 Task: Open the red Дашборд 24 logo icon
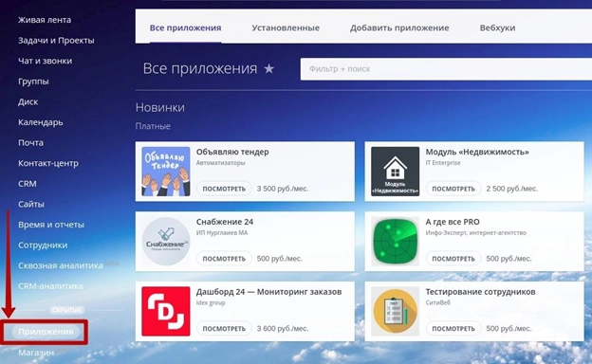pos(166,311)
